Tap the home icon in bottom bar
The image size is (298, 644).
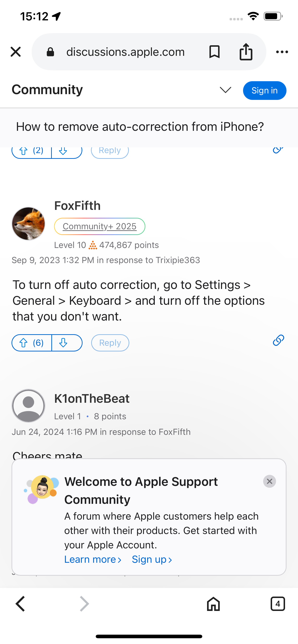click(213, 604)
